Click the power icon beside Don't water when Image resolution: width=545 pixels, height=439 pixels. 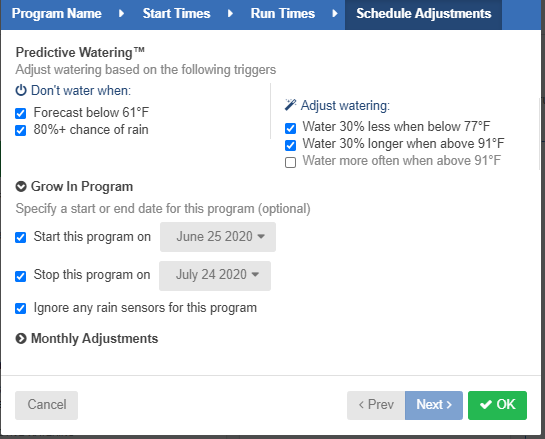[21, 90]
